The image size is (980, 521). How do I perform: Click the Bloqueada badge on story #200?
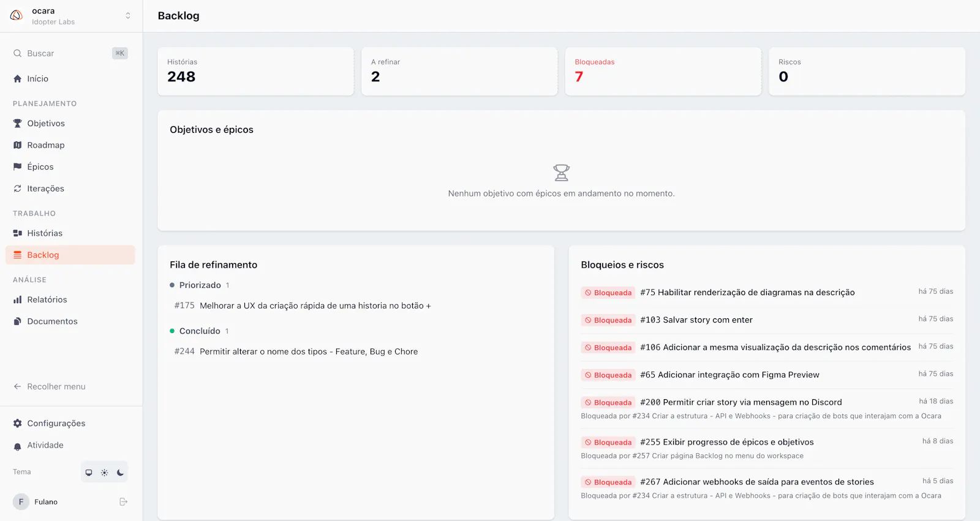pyautogui.click(x=608, y=403)
